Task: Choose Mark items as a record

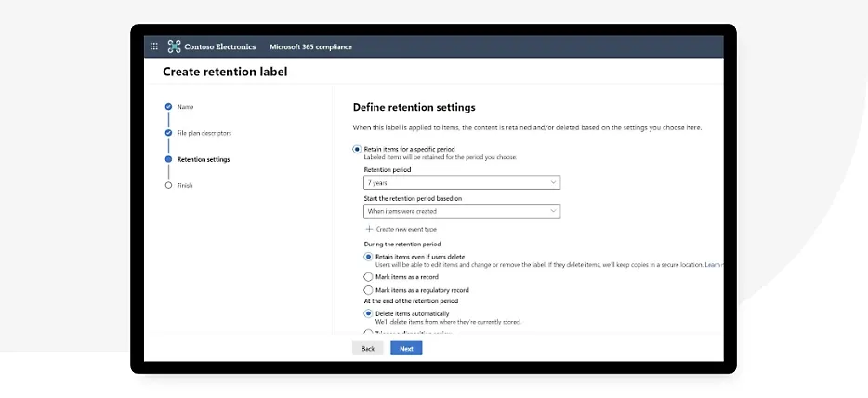Action: [x=368, y=277]
